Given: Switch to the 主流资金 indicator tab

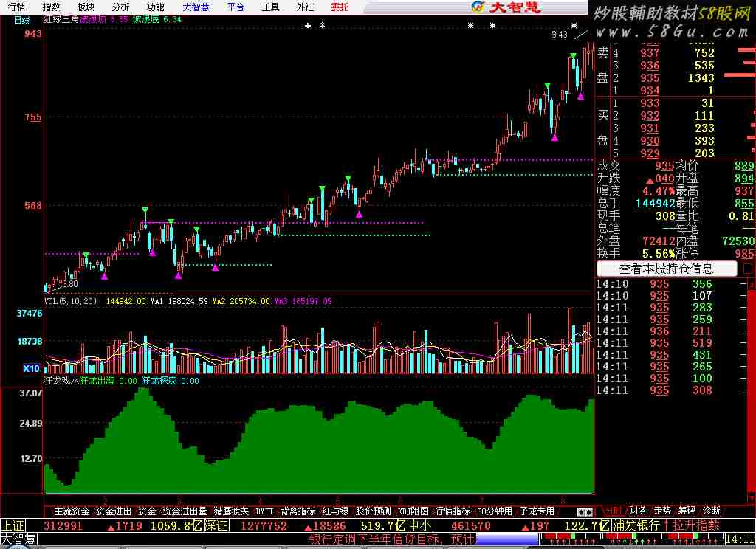Looking at the screenshot, I should pos(72,511).
